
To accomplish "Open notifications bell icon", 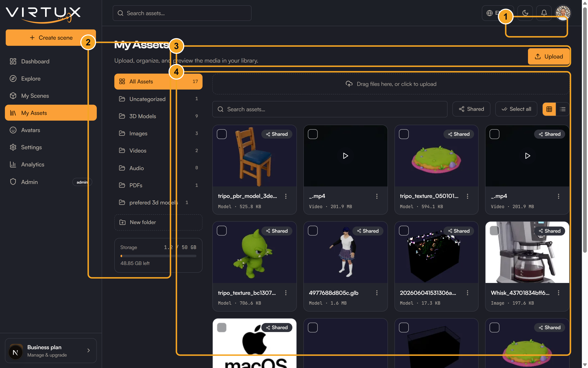I will coord(544,13).
